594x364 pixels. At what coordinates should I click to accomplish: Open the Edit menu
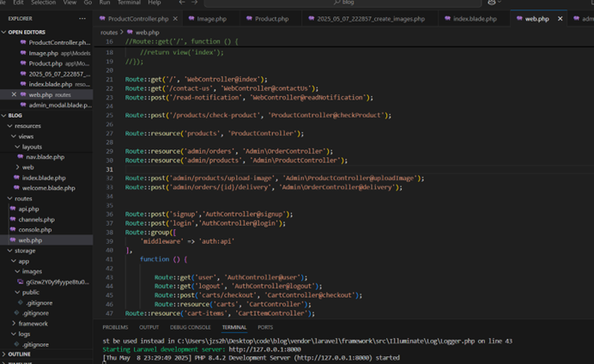pos(18,3)
